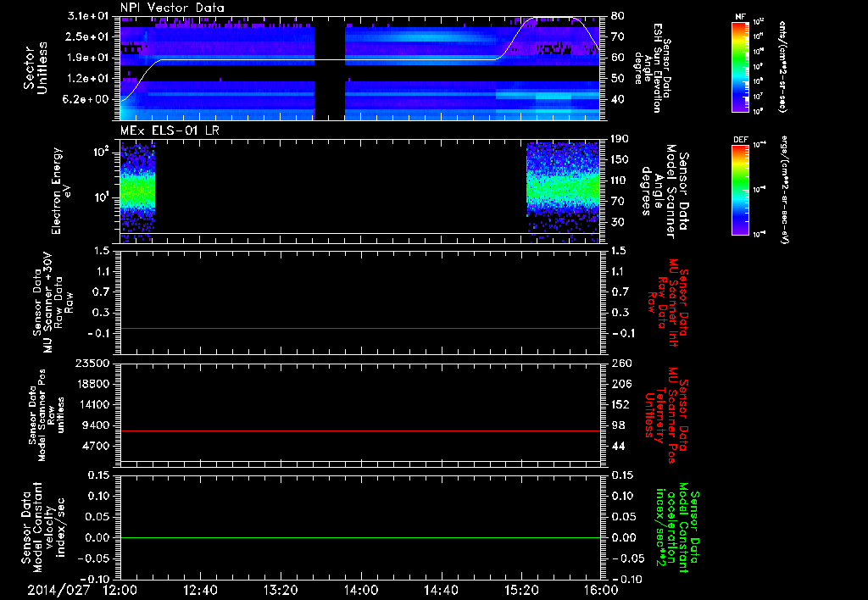Click the 14:00 time axis label
868x600 pixels.
(361, 590)
